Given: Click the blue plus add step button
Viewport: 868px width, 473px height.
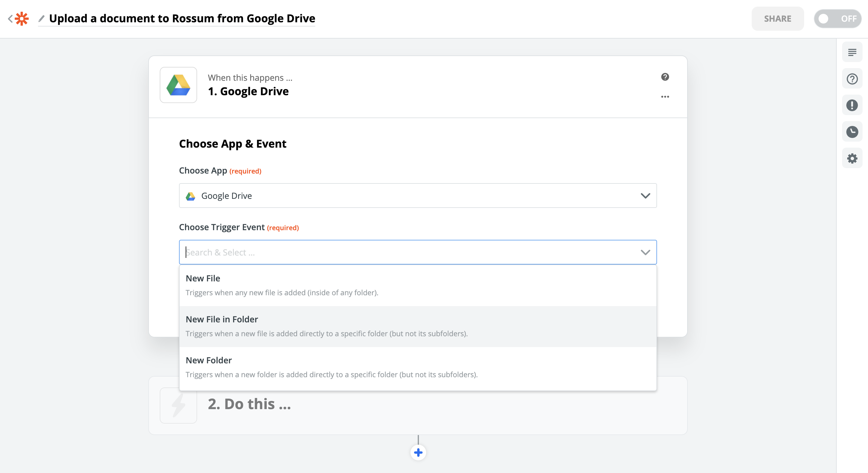Looking at the screenshot, I should pyautogui.click(x=418, y=453).
